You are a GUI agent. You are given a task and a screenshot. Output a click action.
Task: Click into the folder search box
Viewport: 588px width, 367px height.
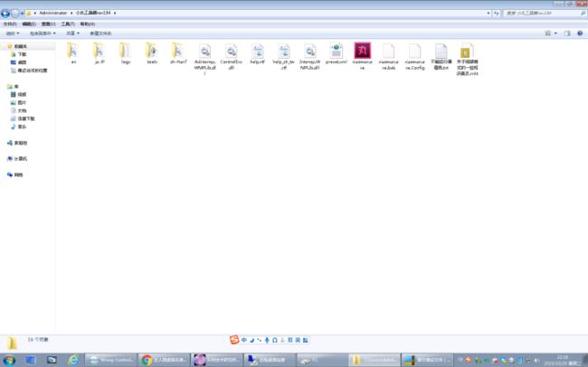point(541,14)
